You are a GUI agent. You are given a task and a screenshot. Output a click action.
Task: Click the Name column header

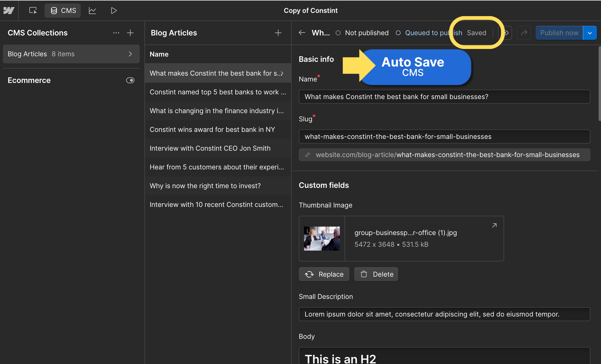point(159,54)
